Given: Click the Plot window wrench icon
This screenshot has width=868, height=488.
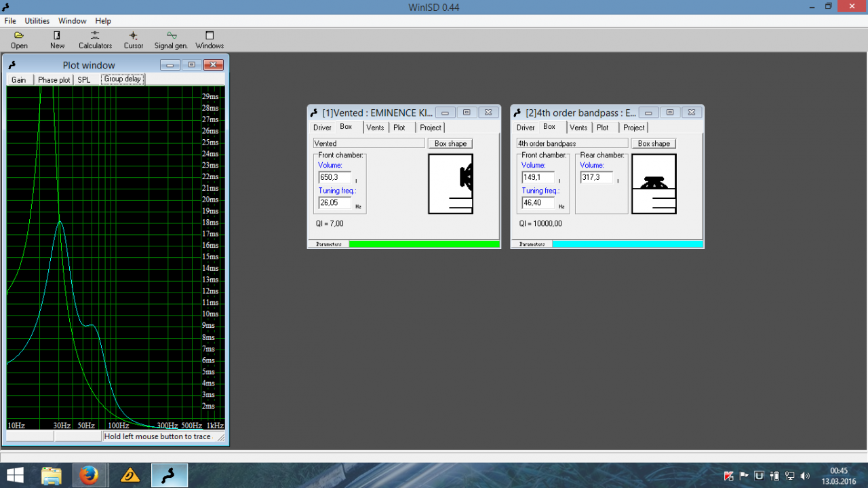Looking at the screenshot, I should 12,65.
